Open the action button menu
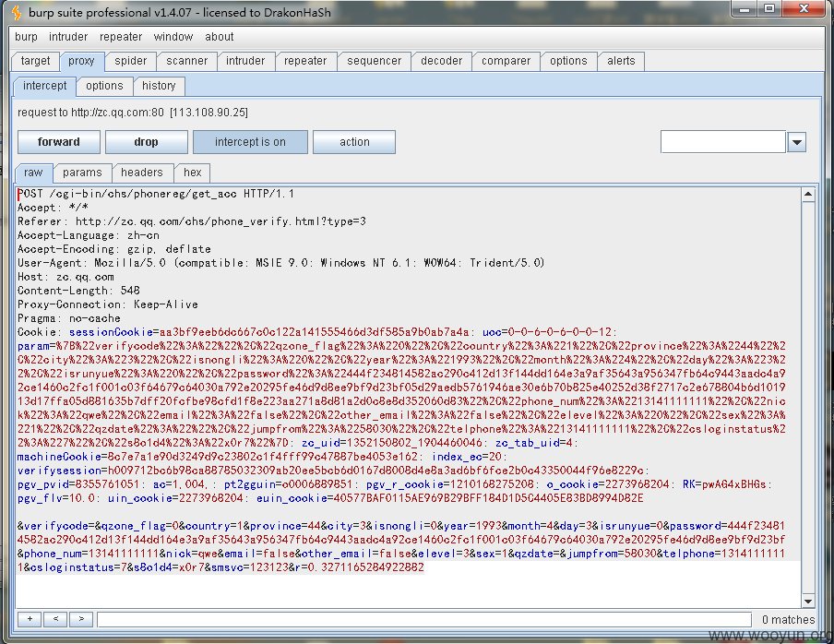The height and width of the screenshot is (644, 834). [x=354, y=142]
